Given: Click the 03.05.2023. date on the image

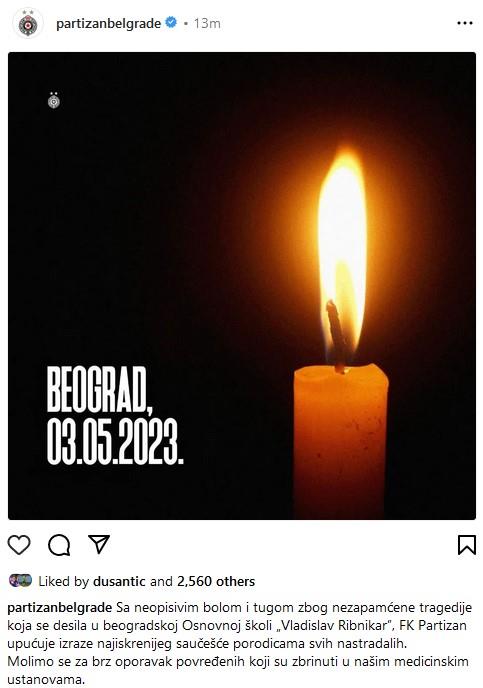Looking at the screenshot, I should (x=115, y=441).
